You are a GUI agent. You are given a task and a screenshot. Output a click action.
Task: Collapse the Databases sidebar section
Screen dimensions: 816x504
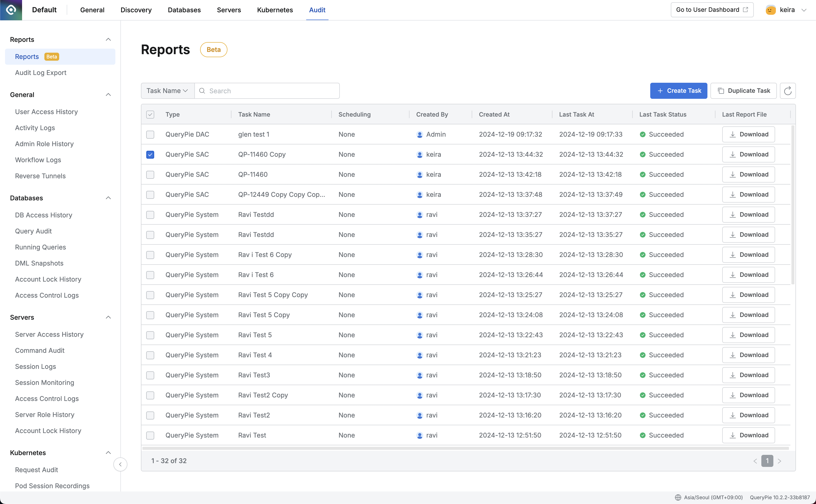tap(108, 198)
